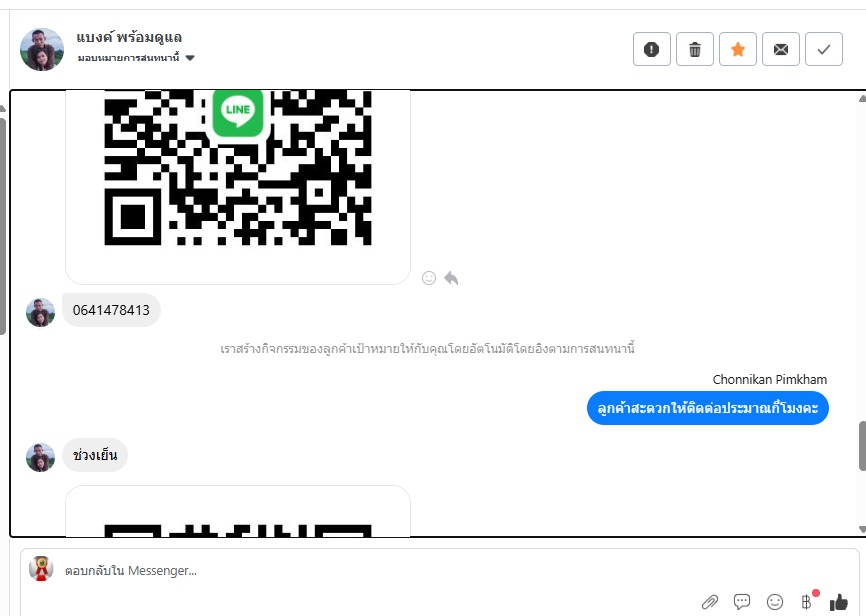Reply to the QR code message arrow

451,278
